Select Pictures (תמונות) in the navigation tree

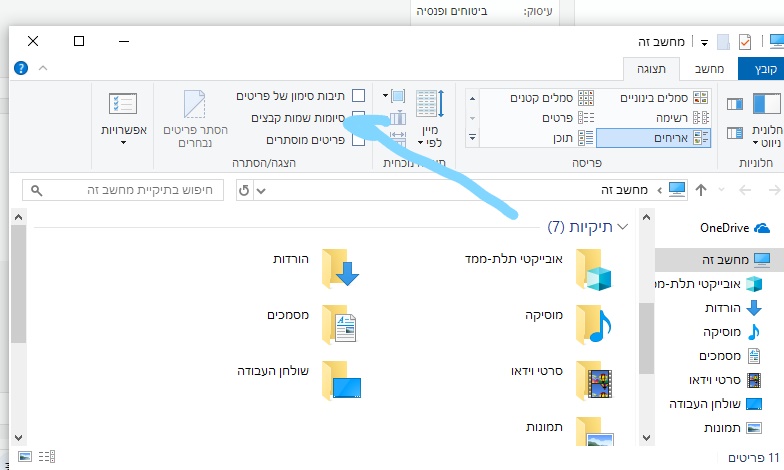732,428
